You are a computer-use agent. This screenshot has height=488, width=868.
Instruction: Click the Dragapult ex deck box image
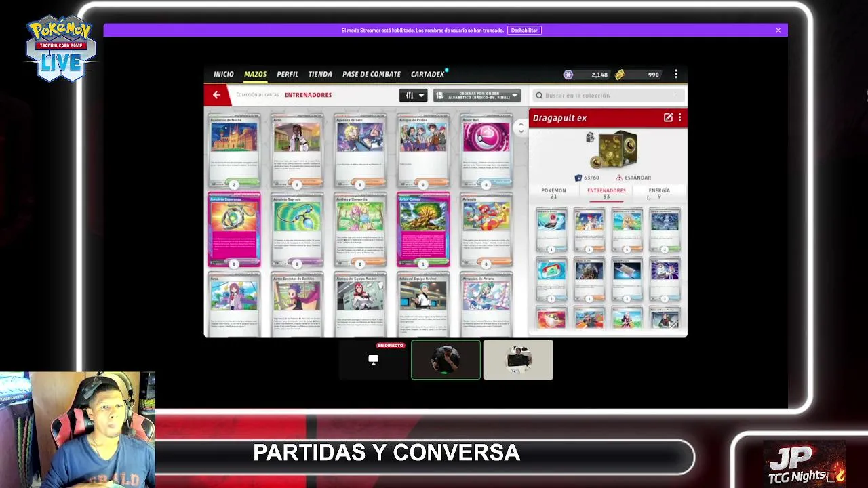[617, 150]
